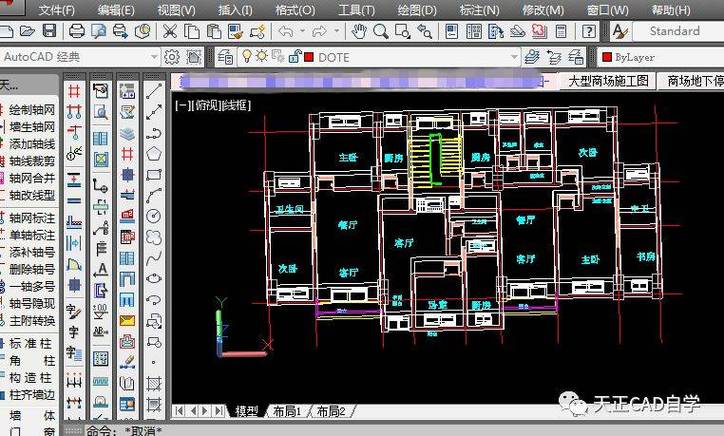Click the Undo arrow icon
Image resolution: width=724 pixels, height=436 pixels.
pos(285,32)
